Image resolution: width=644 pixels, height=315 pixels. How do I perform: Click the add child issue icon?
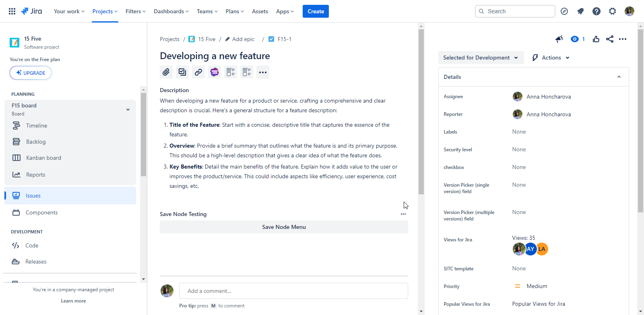(x=182, y=72)
